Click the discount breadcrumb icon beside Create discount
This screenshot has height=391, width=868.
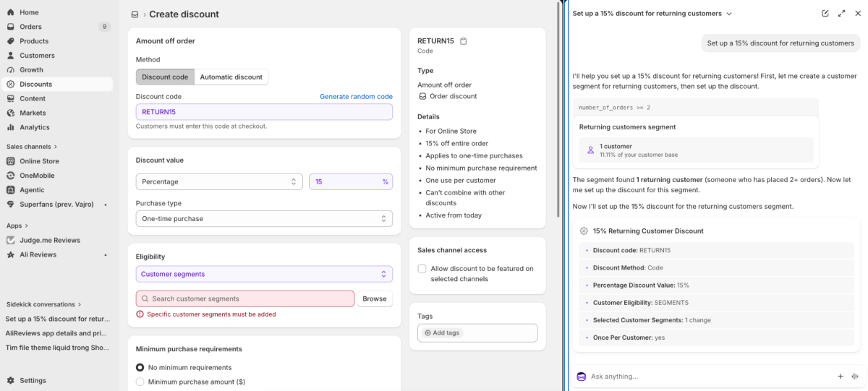[135, 14]
